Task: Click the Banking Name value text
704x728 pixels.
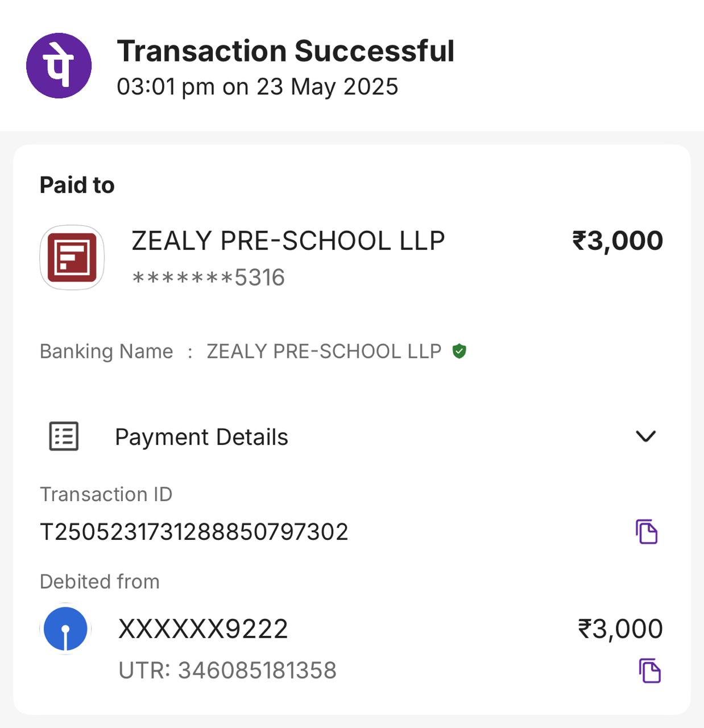Action: [x=324, y=351]
